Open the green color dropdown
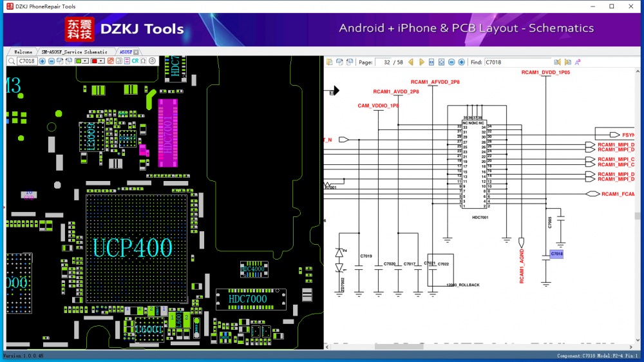The width and height of the screenshot is (644, 362). pyautogui.click(x=86, y=61)
